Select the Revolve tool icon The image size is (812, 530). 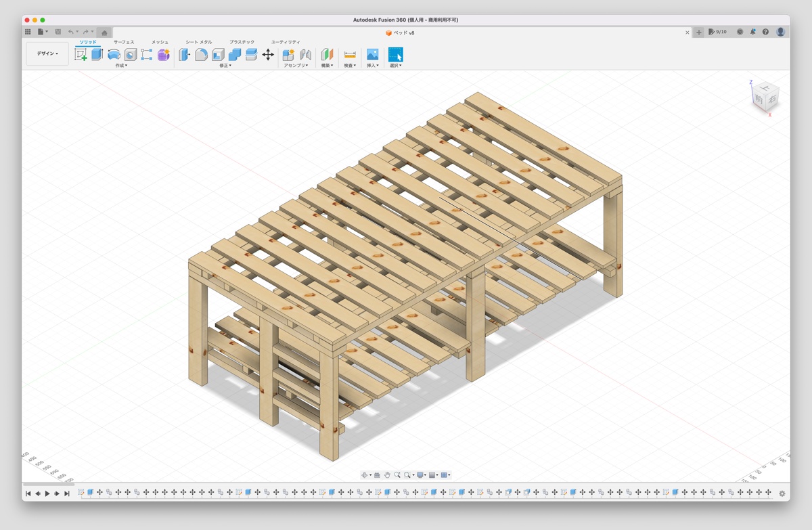[x=114, y=55]
